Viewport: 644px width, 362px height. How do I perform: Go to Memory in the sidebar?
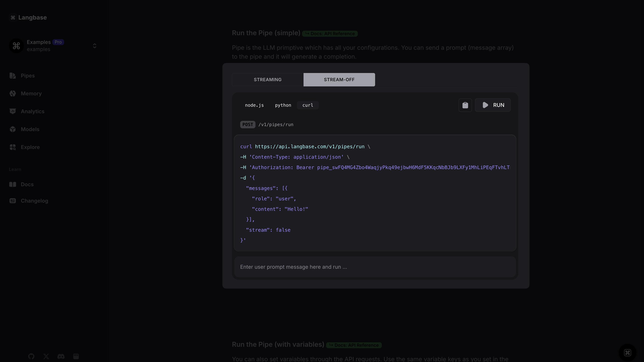(x=31, y=93)
